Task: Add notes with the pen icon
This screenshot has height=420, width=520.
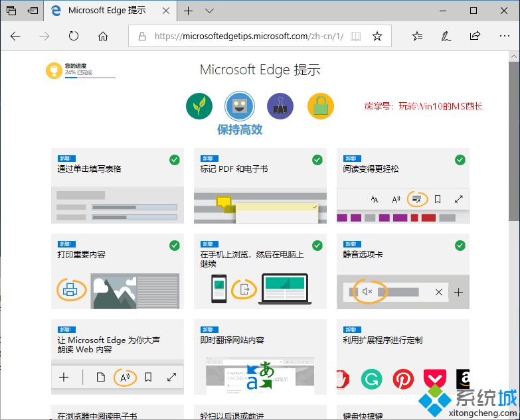Action: click(x=446, y=36)
